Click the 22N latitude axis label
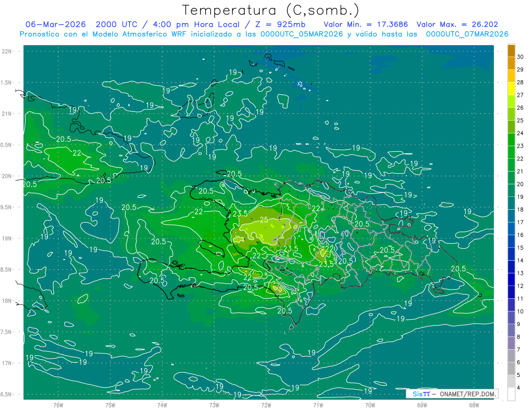This screenshot has width=532, height=411. pos(6,51)
